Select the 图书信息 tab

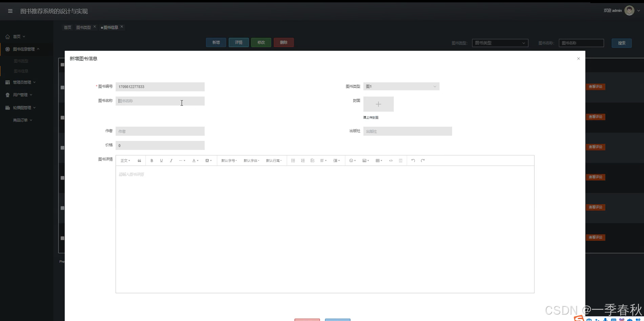(x=110, y=27)
